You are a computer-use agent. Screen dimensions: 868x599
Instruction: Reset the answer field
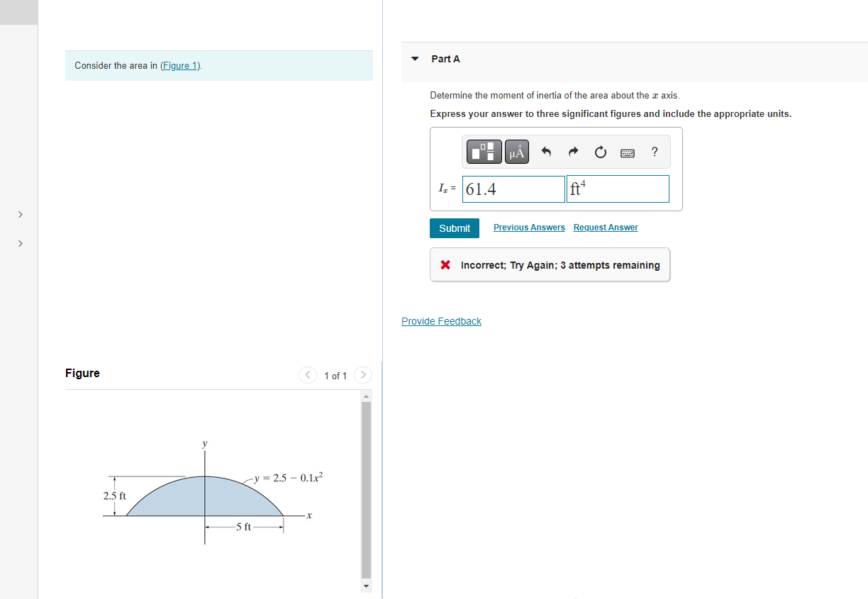(x=601, y=152)
